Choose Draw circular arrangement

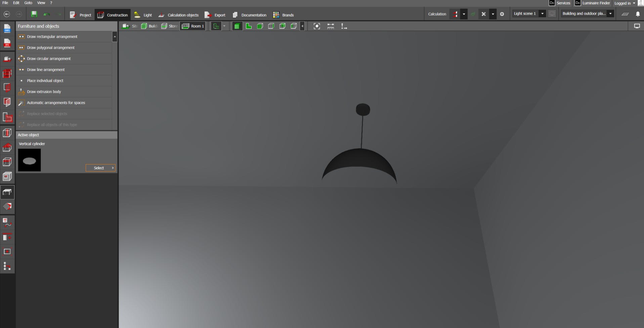(49, 58)
